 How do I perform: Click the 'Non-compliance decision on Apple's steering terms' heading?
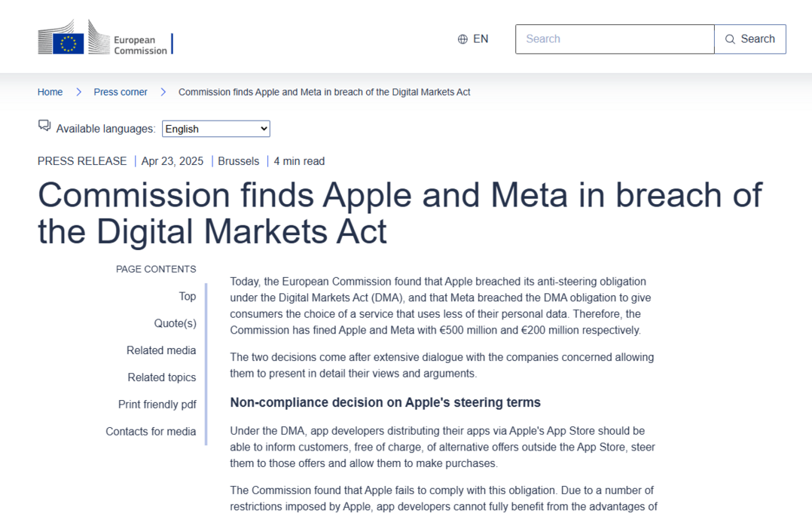[386, 403]
